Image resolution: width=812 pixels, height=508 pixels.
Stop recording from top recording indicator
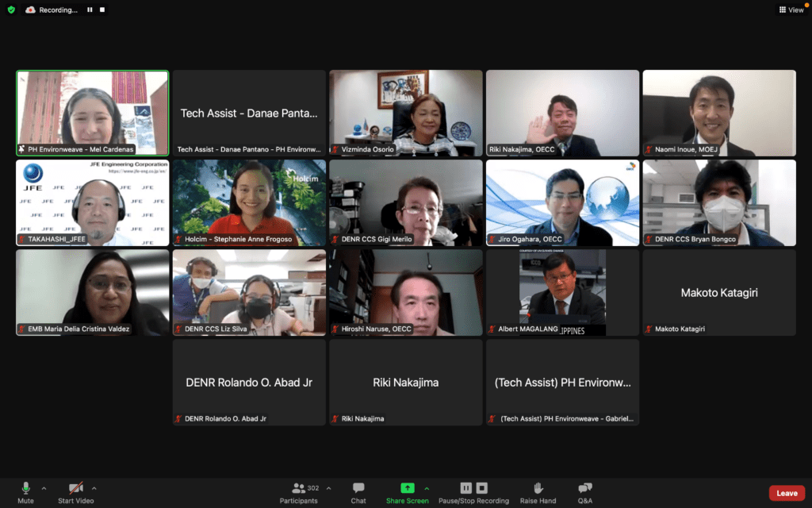(102, 10)
